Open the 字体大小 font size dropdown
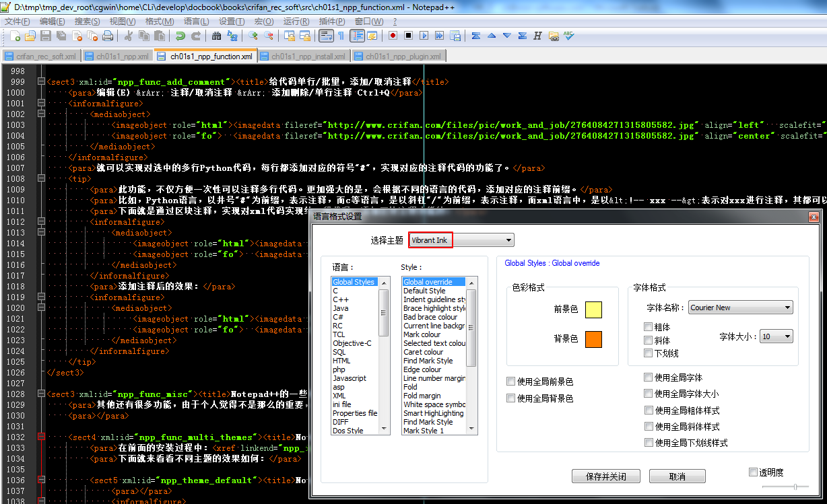Viewport: 827px width, 504px height. (x=776, y=336)
